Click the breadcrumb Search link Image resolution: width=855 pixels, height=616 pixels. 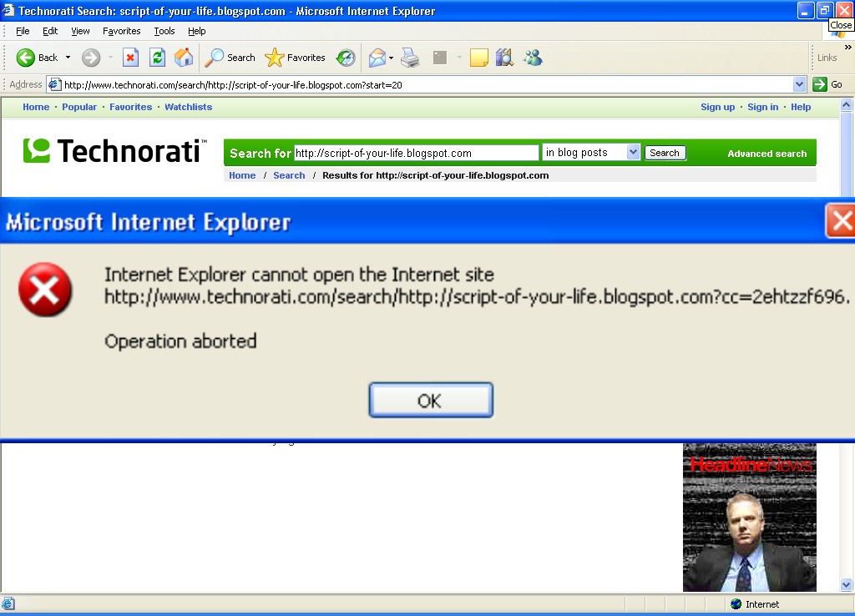(289, 175)
